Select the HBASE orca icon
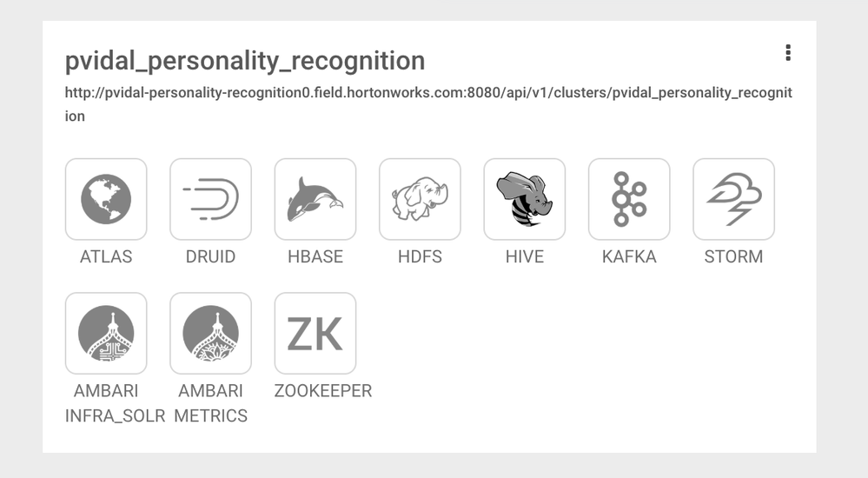 315,199
